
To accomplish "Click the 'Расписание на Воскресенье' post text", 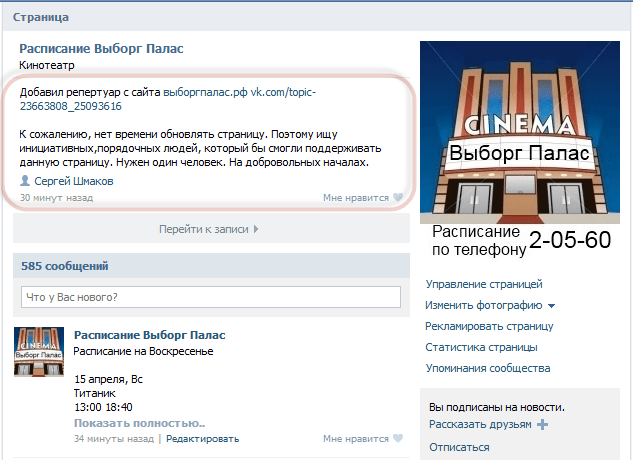I will [143, 351].
